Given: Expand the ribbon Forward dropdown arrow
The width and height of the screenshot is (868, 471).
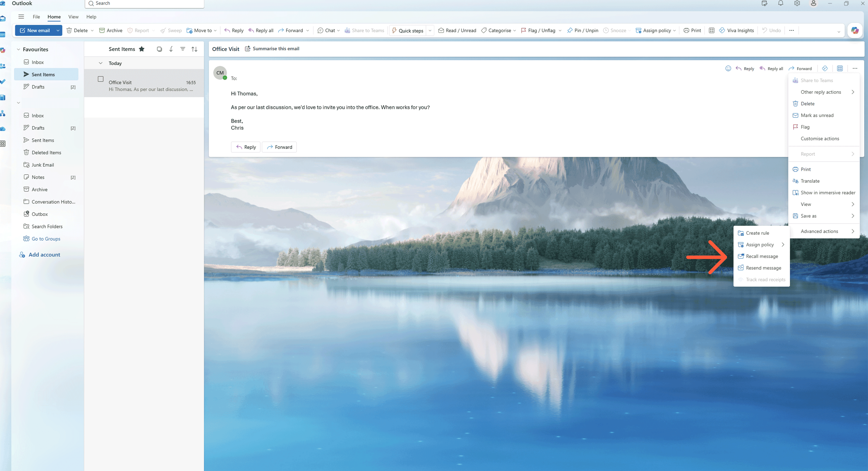Looking at the screenshot, I should coord(308,30).
